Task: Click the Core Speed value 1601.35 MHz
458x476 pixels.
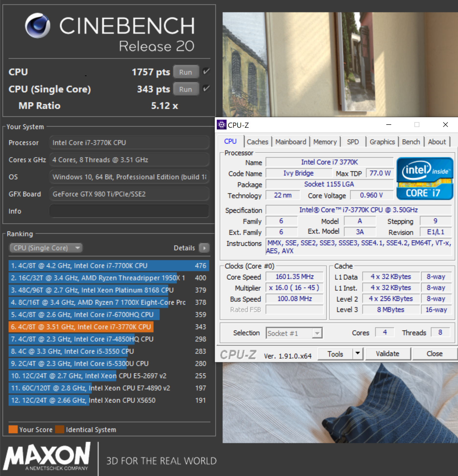Action: [x=295, y=277]
